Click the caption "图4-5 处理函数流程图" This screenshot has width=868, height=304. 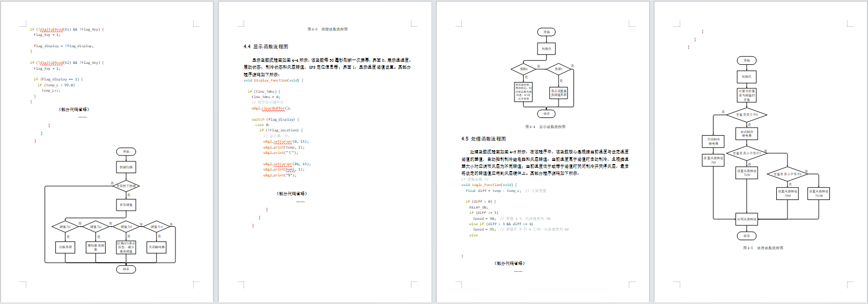(x=763, y=248)
